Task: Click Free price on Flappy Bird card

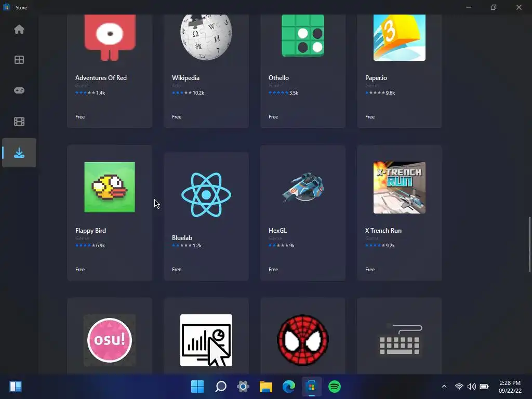Action: click(x=80, y=270)
